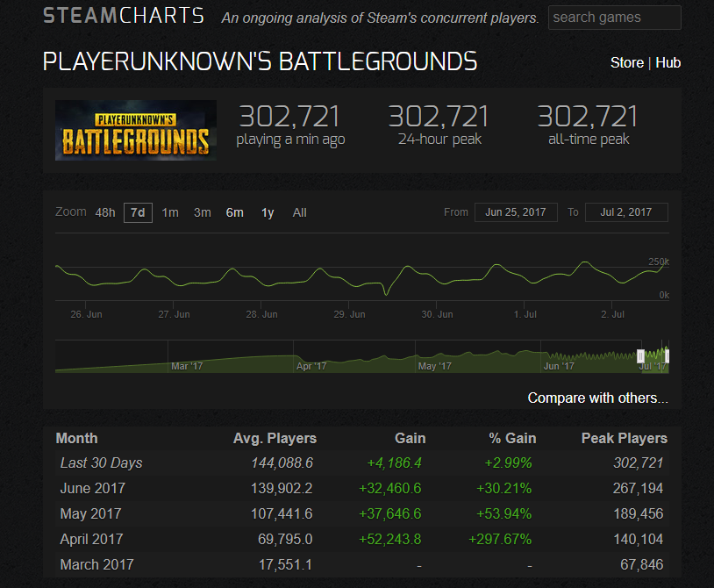Click the 302,721 24-hour peak figure

(x=439, y=117)
